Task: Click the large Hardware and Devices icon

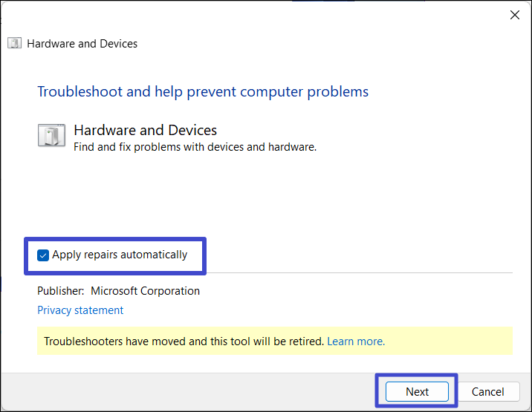Action: coord(51,136)
